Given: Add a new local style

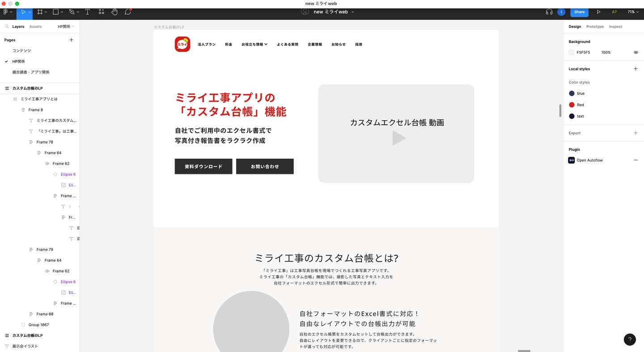Looking at the screenshot, I should (636, 69).
